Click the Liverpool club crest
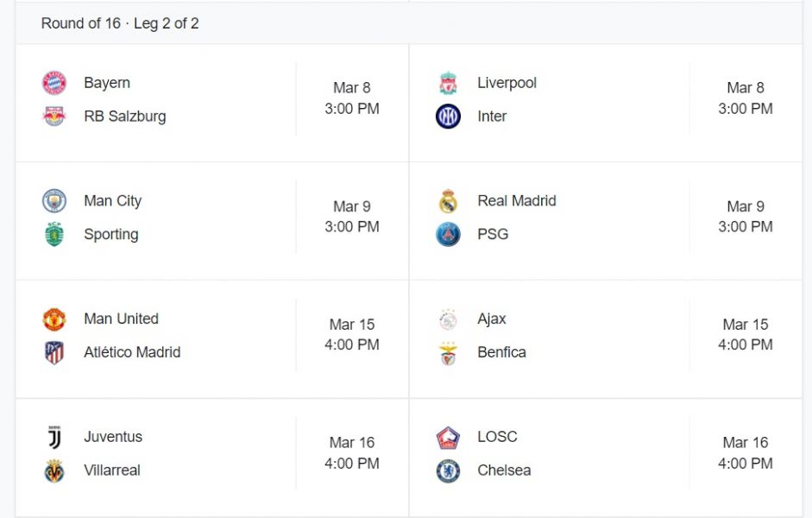The height and width of the screenshot is (518, 812). click(x=448, y=83)
